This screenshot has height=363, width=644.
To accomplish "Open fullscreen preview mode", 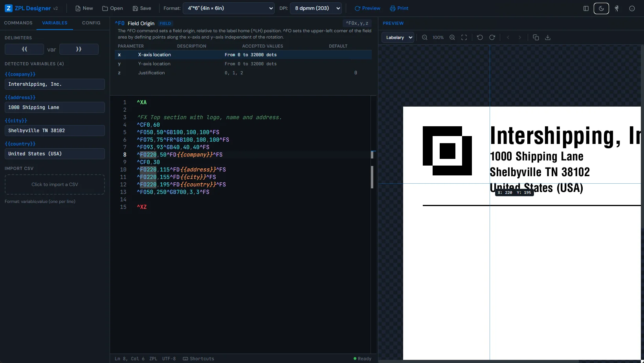I will (464, 37).
